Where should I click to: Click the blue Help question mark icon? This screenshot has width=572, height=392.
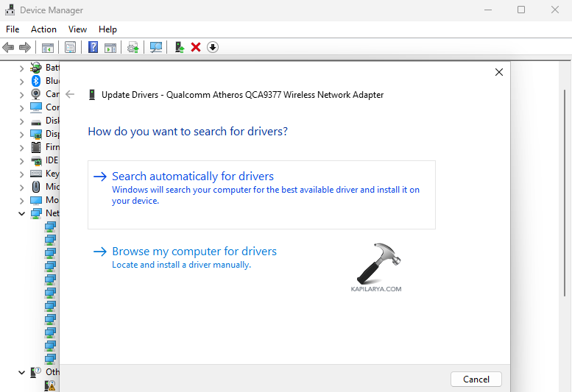(x=93, y=47)
